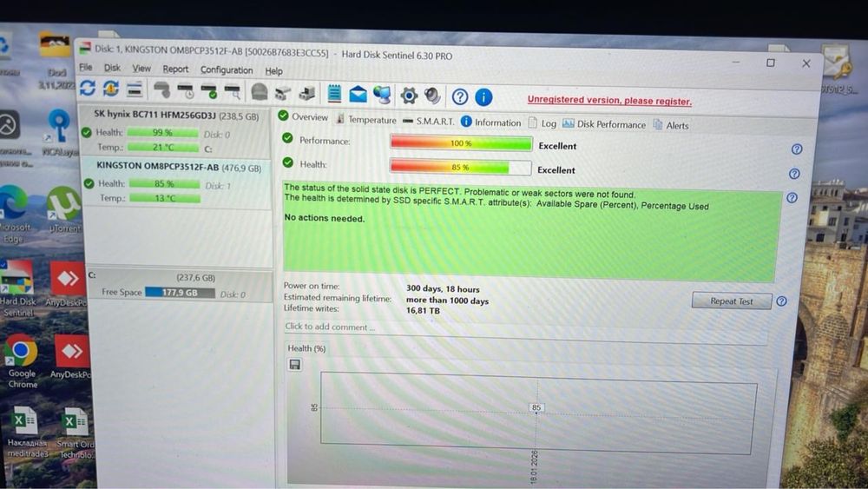
Task: Click the blue info about toolbar icon
Action: (x=483, y=97)
